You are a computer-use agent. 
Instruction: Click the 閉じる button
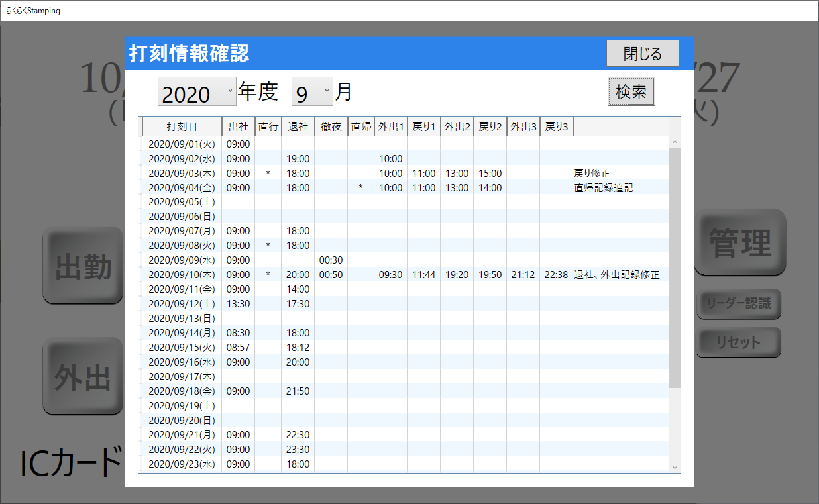(642, 54)
